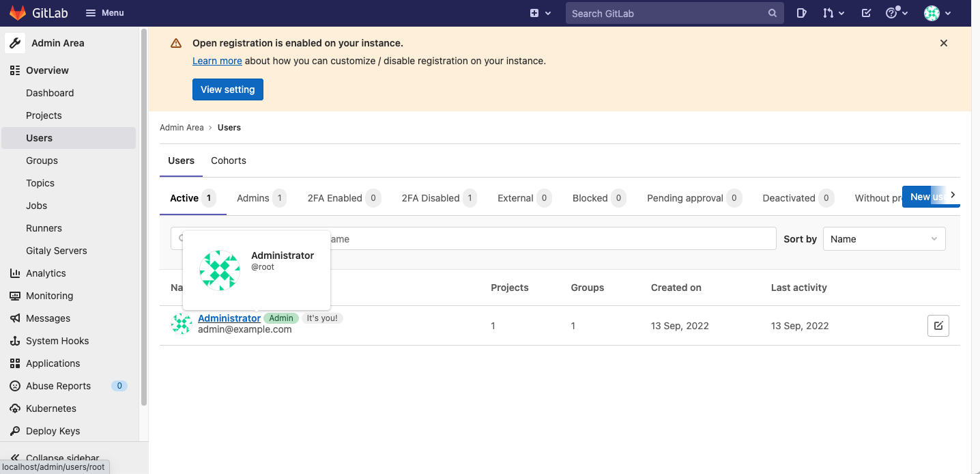980x474 pixels.
Task: Open the Issues icon in the top bar
Action: [801, 13]
